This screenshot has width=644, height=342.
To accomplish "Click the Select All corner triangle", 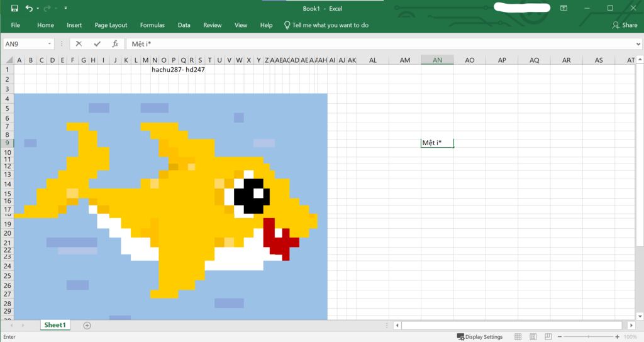I will pos(8,60).
